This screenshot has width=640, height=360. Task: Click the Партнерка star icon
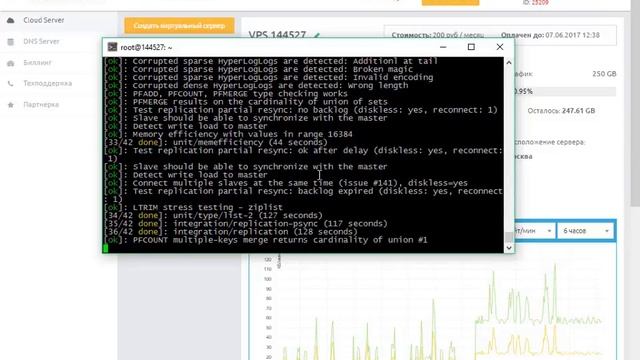click(x=11, y=104)
